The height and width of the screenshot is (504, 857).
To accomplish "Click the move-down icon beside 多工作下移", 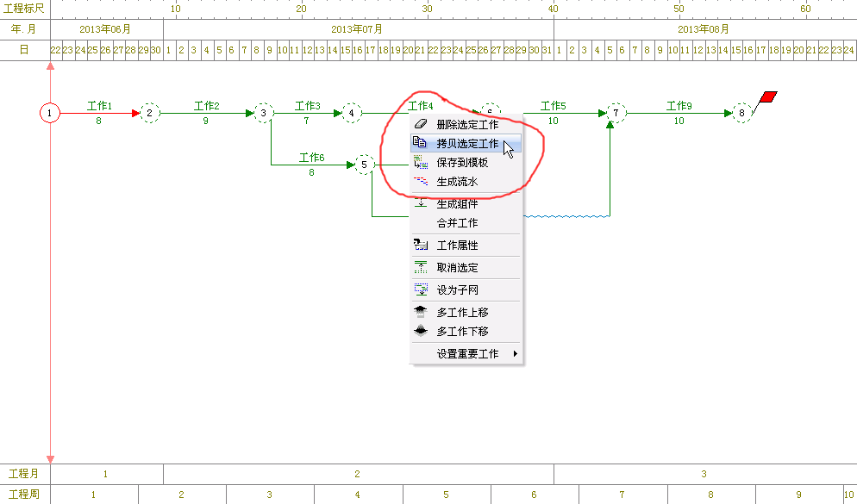I will 420,331.
